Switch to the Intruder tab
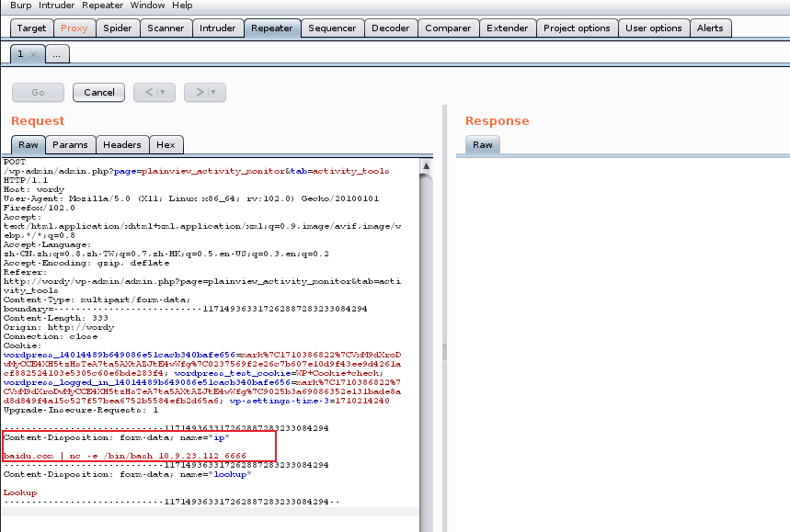Viewport: 790px width, 532px height. (x=218, y=28)
